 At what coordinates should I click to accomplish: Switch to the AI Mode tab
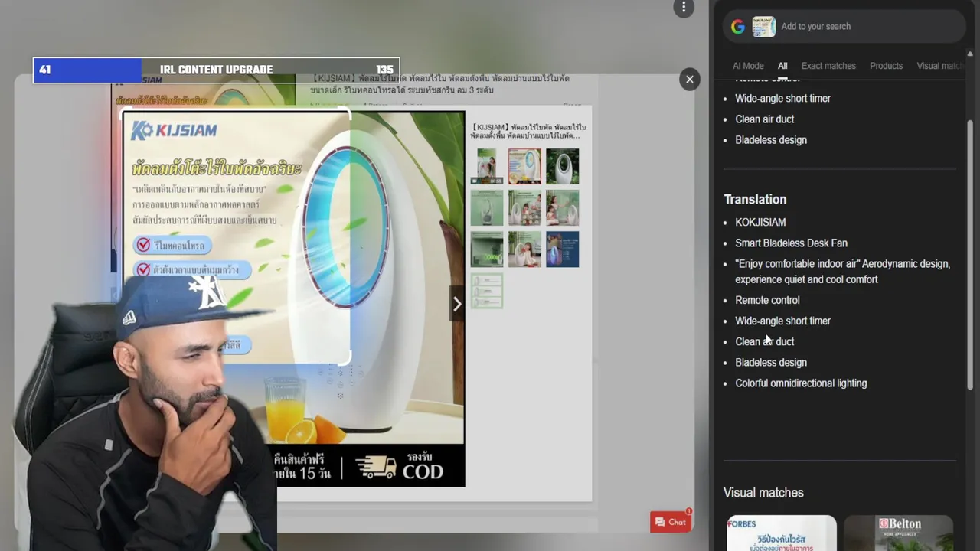(748, 66)
